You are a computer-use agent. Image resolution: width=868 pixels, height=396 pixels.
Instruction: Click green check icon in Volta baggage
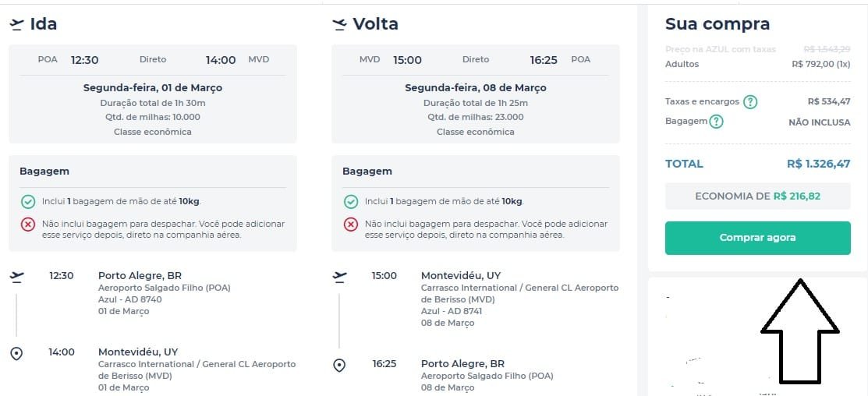click(x=351, y=202)
